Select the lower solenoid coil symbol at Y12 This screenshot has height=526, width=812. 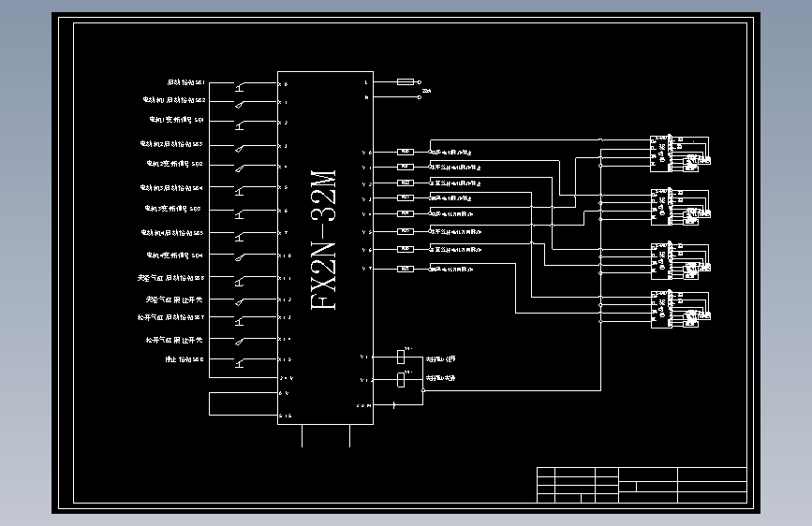point(401,380)
